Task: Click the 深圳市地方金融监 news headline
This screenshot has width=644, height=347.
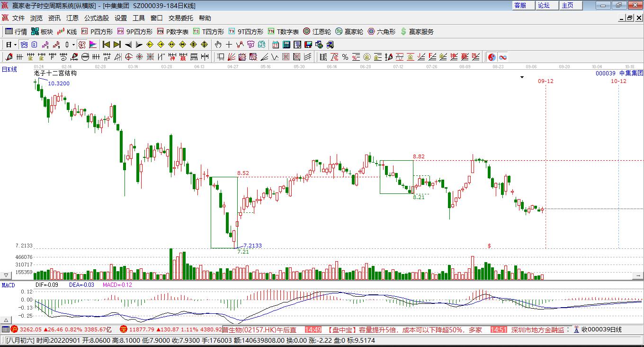Action: click(537, 329)
